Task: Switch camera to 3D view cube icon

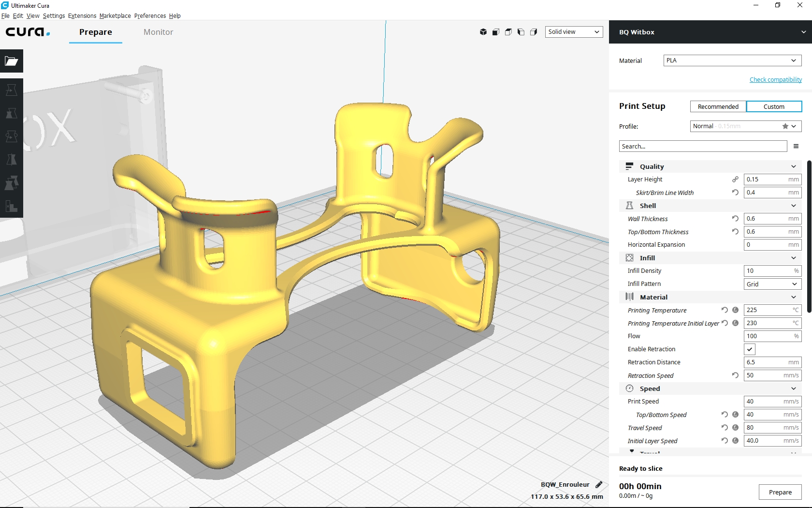Action: click(x=483, y=32)
